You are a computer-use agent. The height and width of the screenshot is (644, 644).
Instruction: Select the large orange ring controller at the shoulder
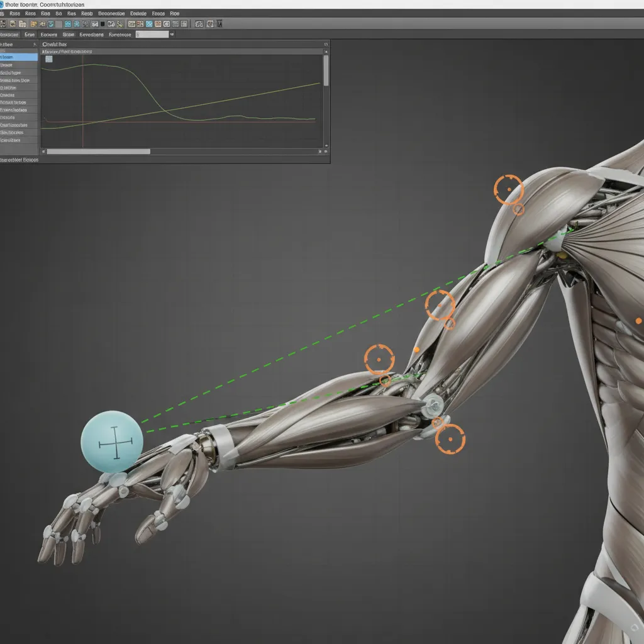pos(508,189)
